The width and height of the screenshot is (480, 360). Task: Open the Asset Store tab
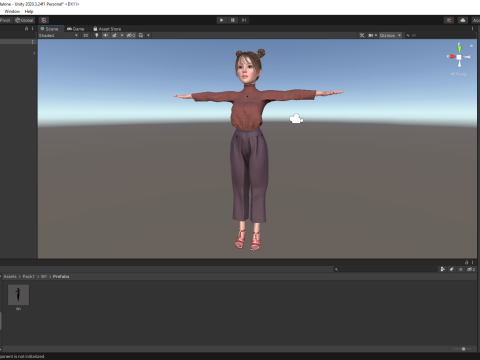click(107, 29)
